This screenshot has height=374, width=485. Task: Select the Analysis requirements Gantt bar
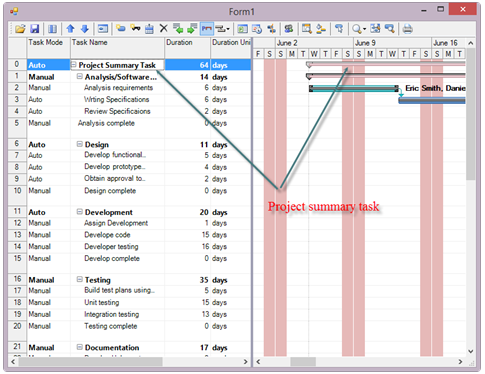click(x=354, y=88)
